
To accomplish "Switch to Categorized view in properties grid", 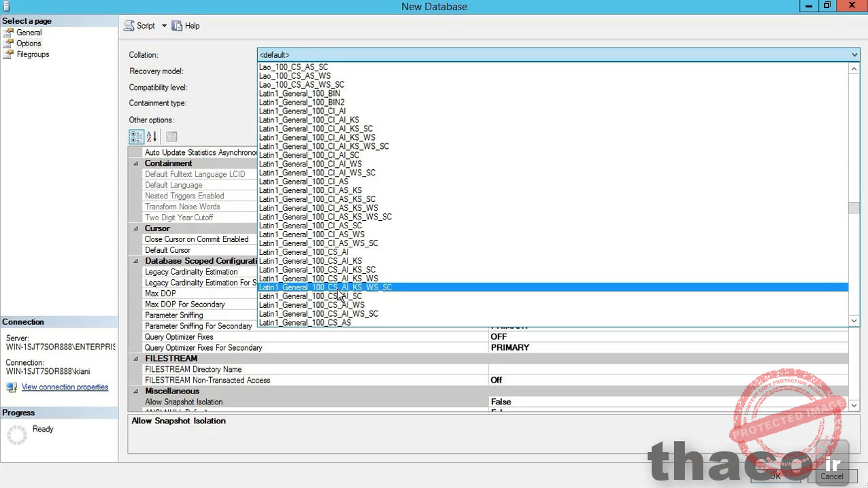I will (x=135, y=137).
